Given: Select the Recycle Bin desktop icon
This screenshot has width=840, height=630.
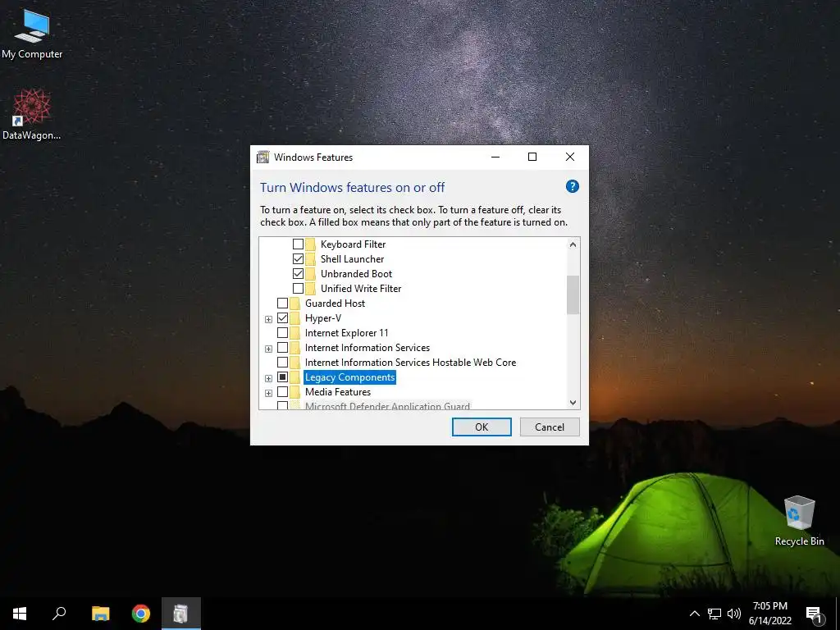Looking at the screenshot, I should (x=799, y=521).
